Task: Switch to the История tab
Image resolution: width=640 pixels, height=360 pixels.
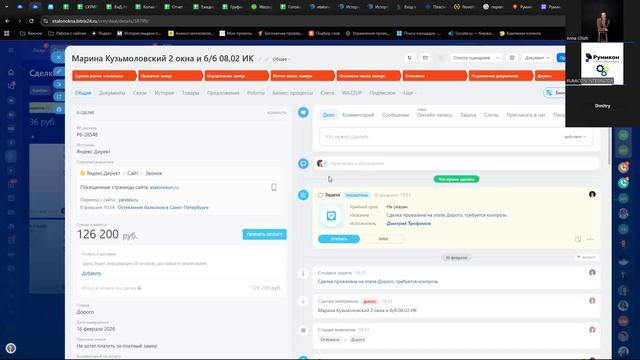Action: click(164, 93)
